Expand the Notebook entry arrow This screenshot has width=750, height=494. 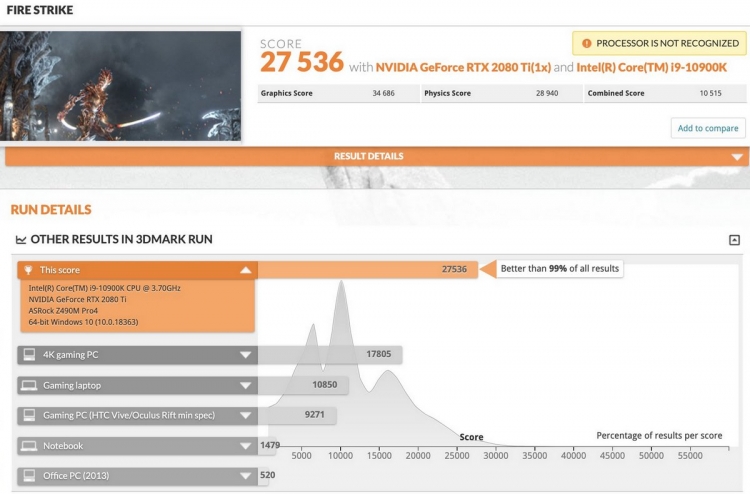[245, 446]
